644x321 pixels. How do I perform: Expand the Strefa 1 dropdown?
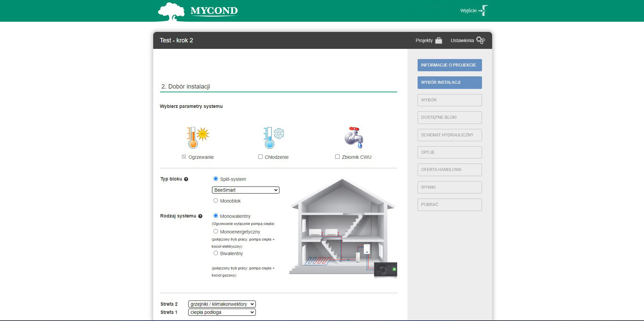pyautogui.click(x=222, y=312)
